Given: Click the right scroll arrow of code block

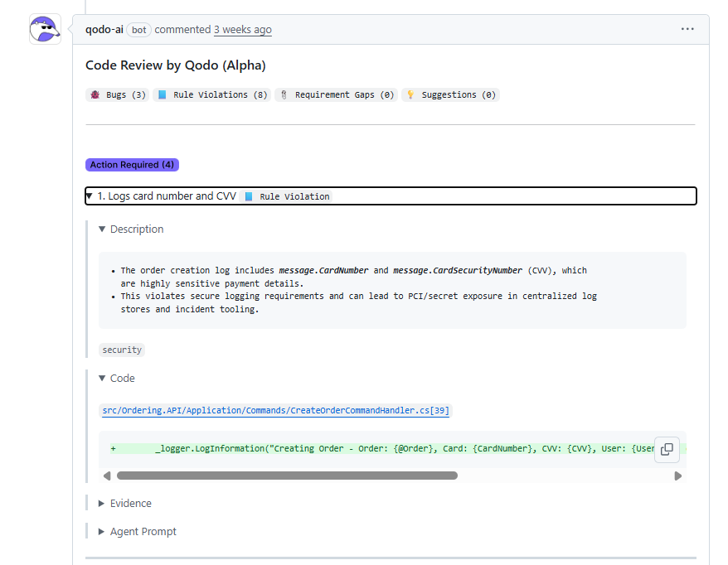Looking at the screenshot, I should pyautogui.click(x=678, y=476).
